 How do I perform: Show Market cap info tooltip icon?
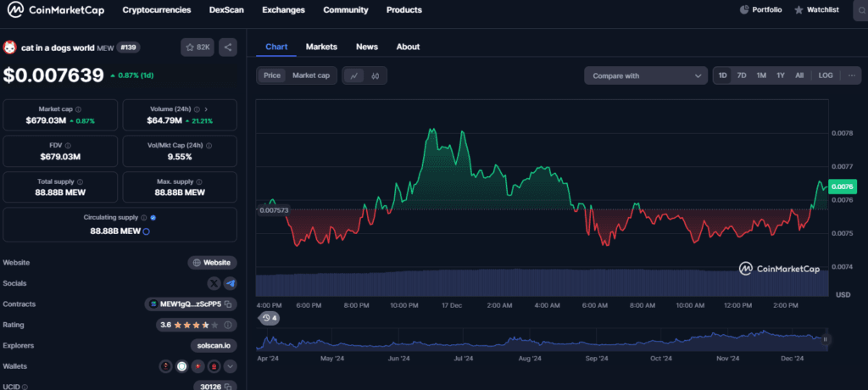tap(78, 109)
